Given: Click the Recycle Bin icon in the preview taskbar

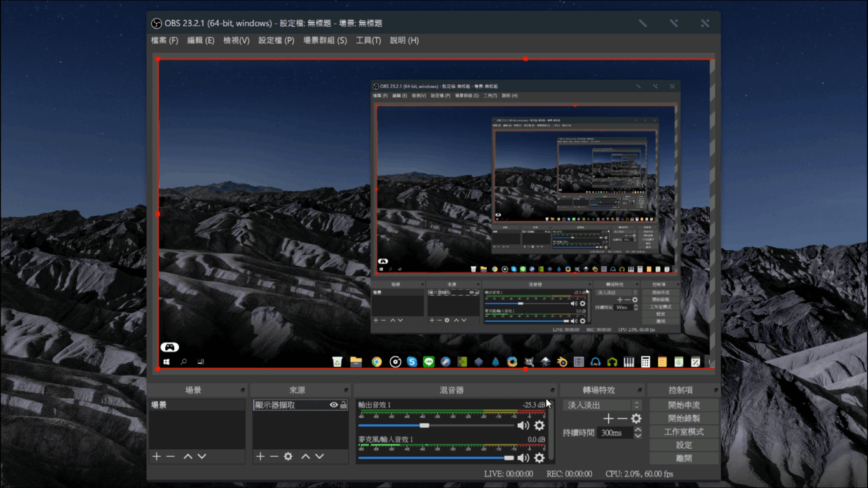Looking at the screenshot, I should coord(337,362).
